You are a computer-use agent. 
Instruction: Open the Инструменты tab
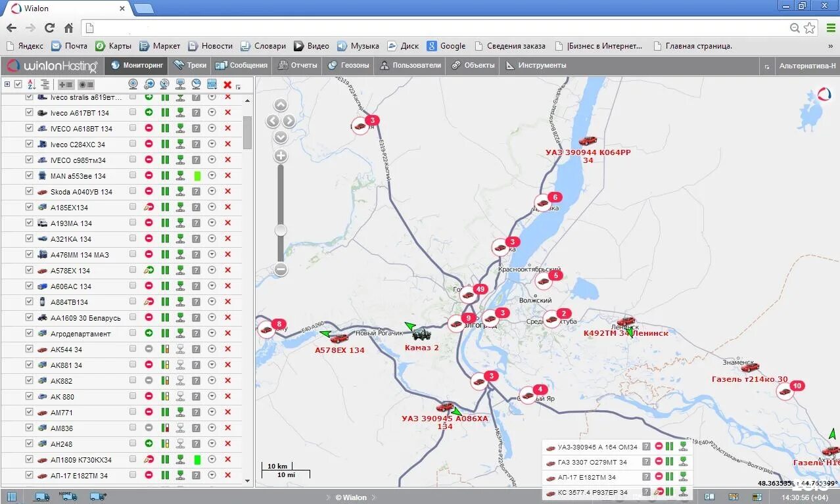click(536, 66)
